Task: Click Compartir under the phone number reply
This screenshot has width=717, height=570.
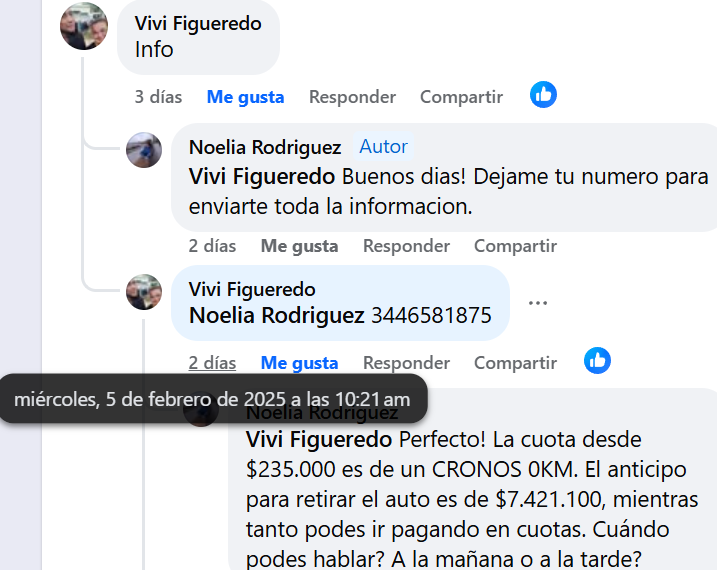Action: tap(515, 363)
